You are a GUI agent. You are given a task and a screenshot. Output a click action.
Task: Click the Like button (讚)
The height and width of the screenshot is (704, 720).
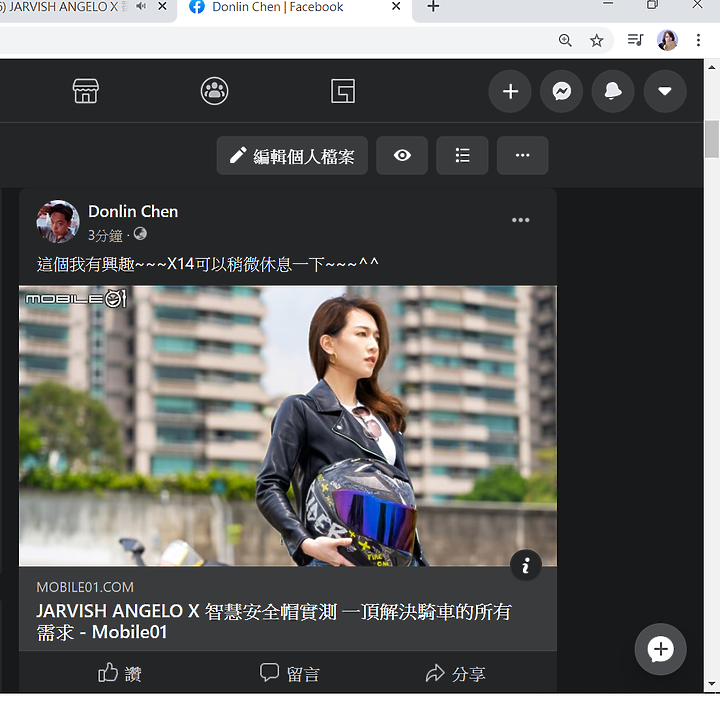pos(120,674)
